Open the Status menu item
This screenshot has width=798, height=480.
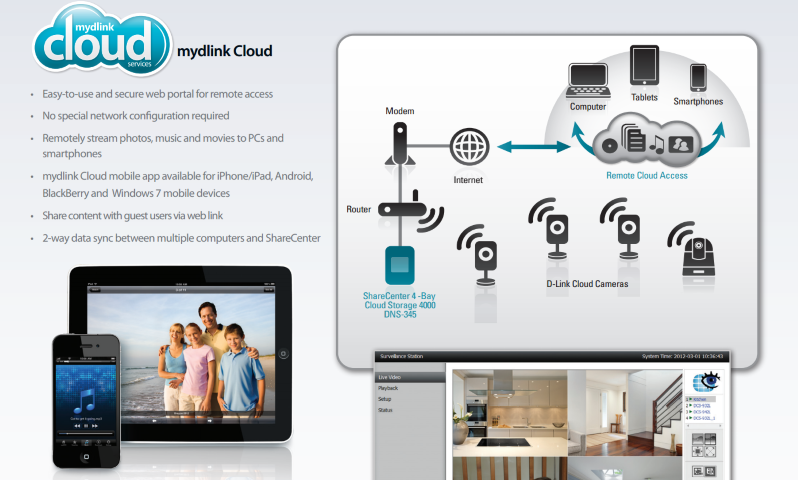[385, 410]
